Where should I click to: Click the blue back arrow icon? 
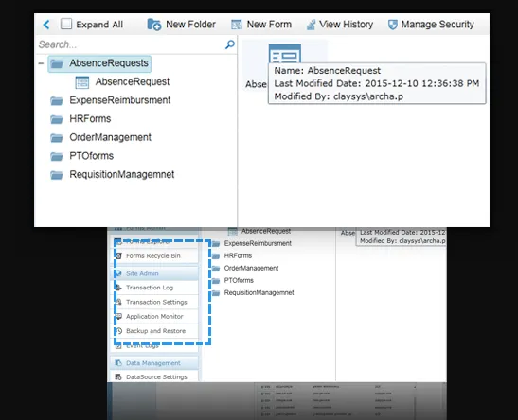pos(46,25)
